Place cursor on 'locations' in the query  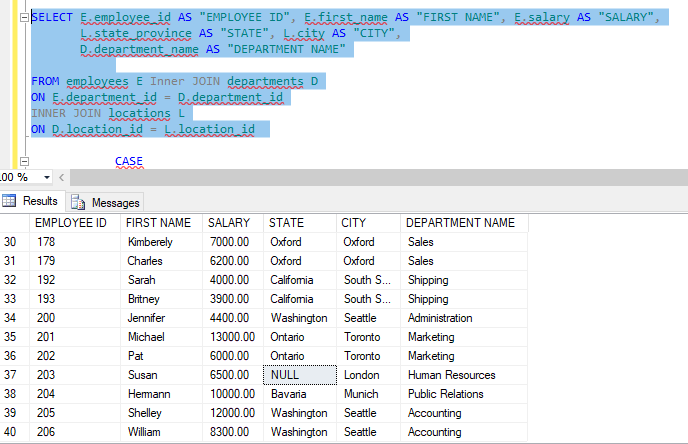(139, 114)
